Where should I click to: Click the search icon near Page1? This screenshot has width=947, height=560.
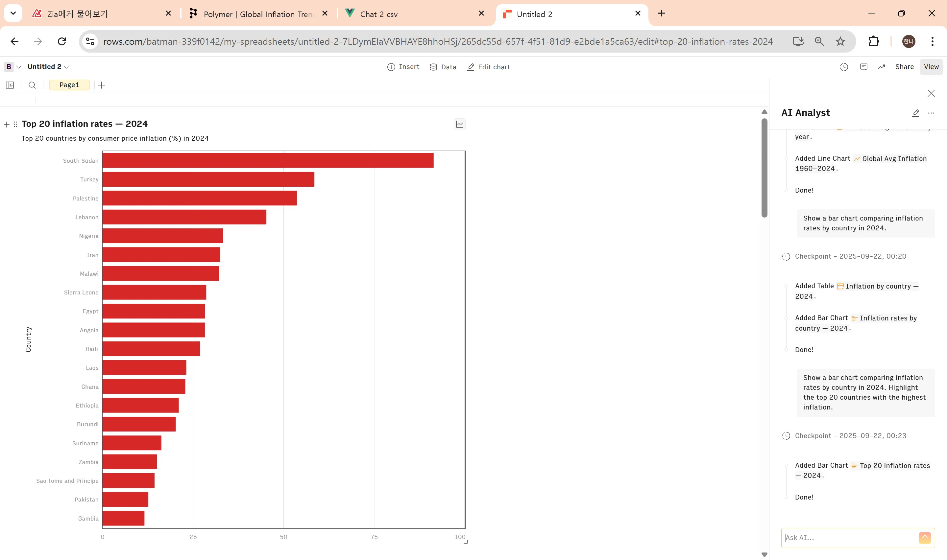pyautogui.click(x=32, y=85)
